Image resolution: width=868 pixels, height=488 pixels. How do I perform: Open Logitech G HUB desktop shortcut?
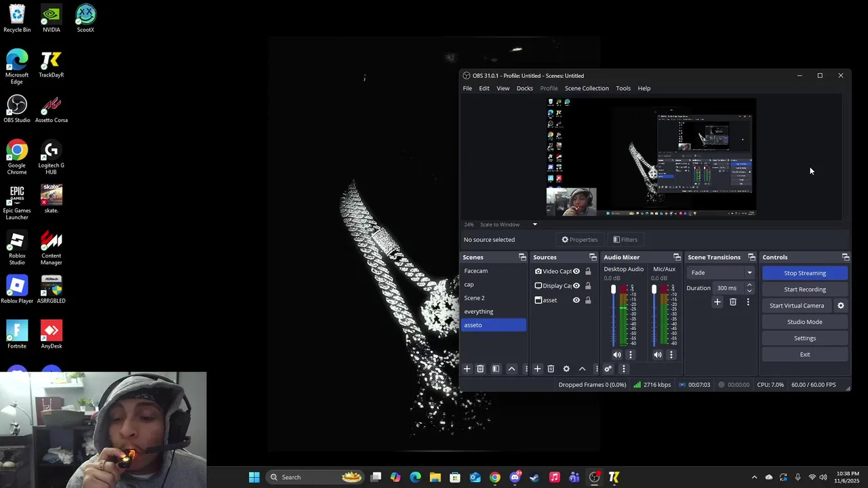click(52, 158)
